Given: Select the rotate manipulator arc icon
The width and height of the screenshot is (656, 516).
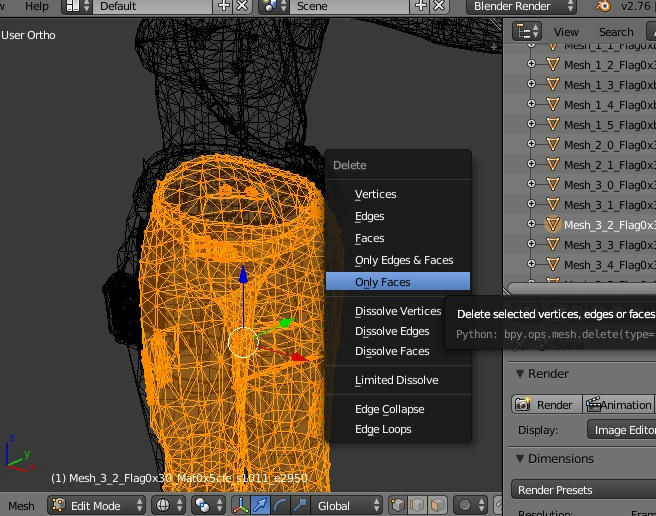Looking at the screenshot, I should coord(279,505).
